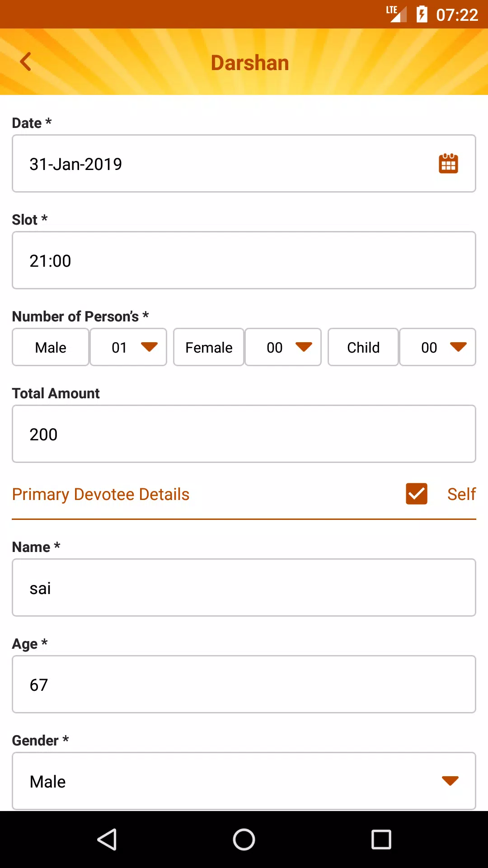Expand the Child count dropdown showing 00

[x=437, y=347]
